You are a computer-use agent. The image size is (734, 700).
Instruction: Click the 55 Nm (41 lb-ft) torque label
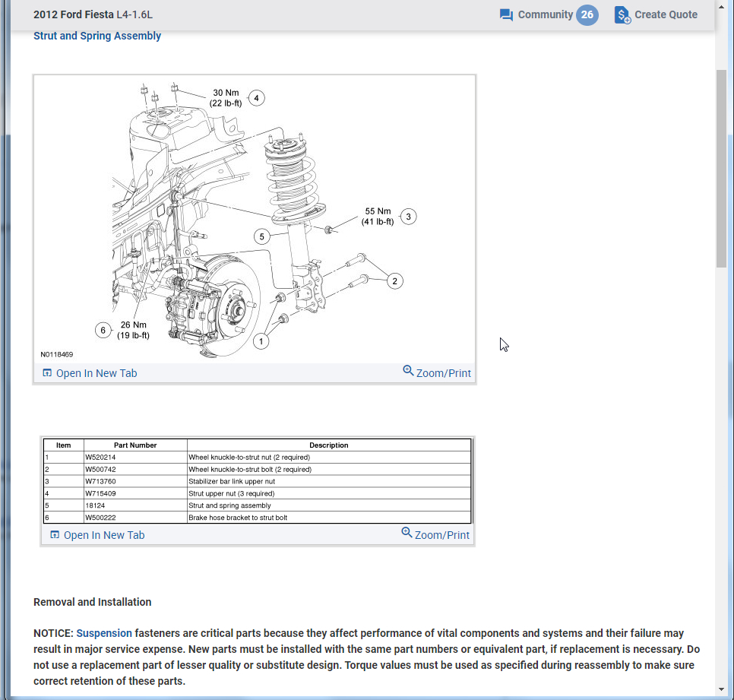pos(378,217)
